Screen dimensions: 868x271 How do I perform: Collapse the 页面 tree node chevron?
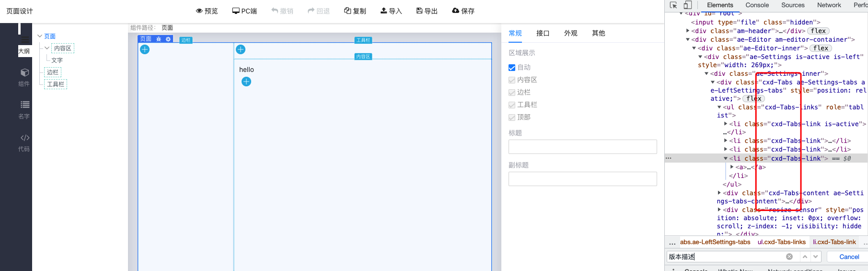(40, 36)
